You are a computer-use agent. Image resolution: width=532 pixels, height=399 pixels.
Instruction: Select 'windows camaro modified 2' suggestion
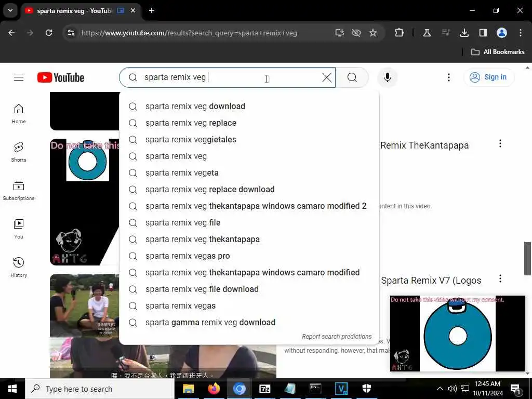pyautogui.click(x=249, y=206)
